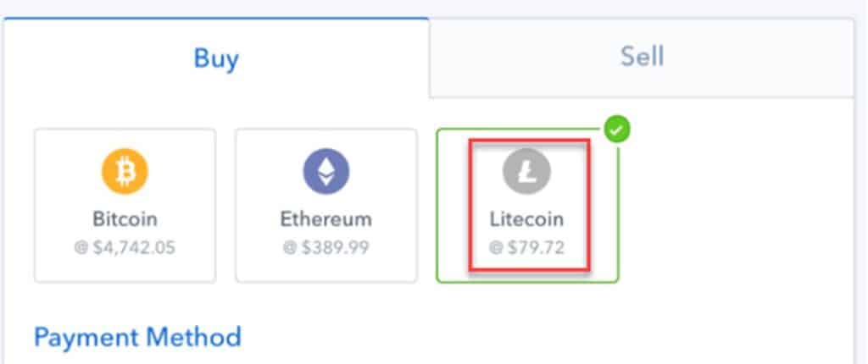Switch to the Buy tab
868x364 pixels.
[x=216, y=58]
